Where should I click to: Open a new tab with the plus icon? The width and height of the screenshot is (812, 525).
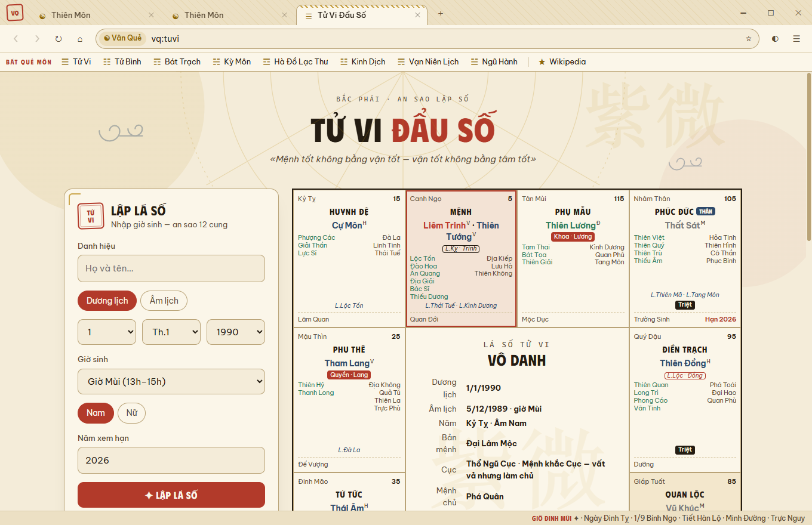click(x=441, y=14)
